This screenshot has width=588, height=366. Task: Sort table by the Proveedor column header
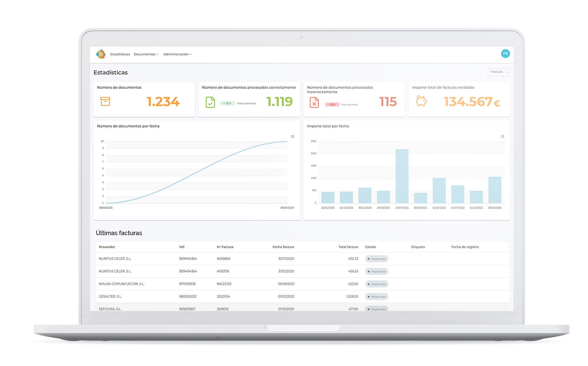(x=107, y=247)
